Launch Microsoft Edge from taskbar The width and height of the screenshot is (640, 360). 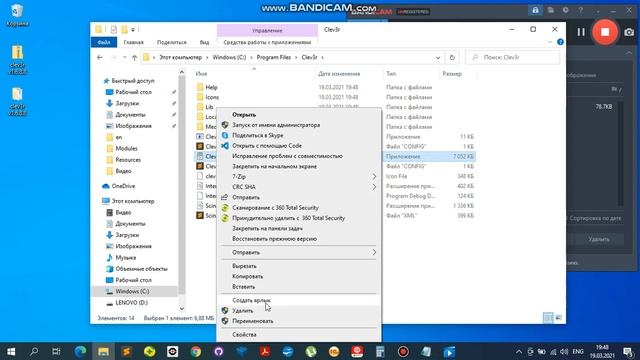[x=80, y=351]
